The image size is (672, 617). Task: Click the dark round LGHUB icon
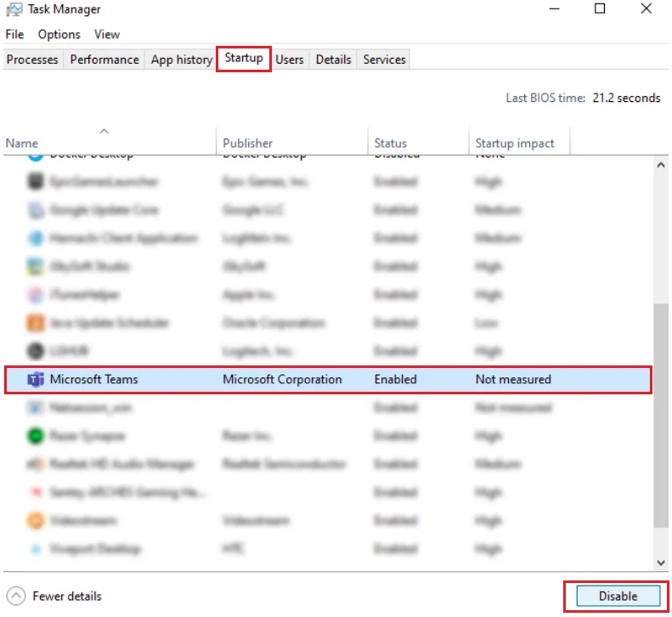pos(36,351)
